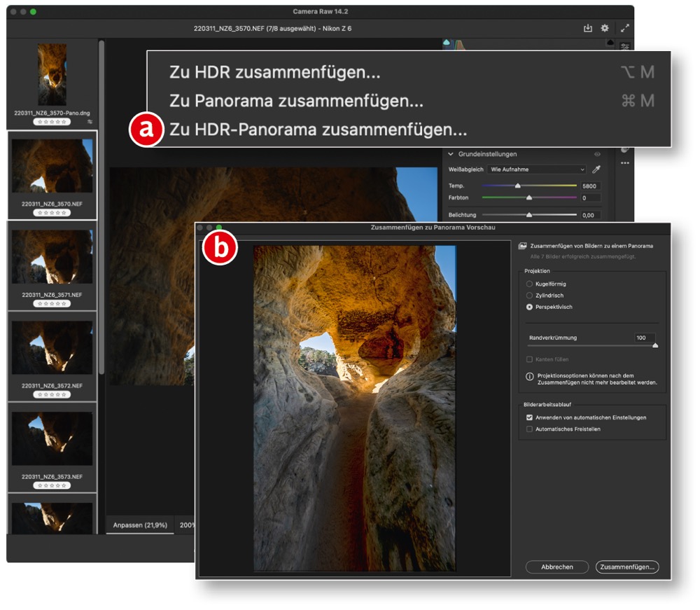The height and width of the screenshot is (610, 700).
Task: Click the highlight clipping warning in histogram
Action: [609, 42]
